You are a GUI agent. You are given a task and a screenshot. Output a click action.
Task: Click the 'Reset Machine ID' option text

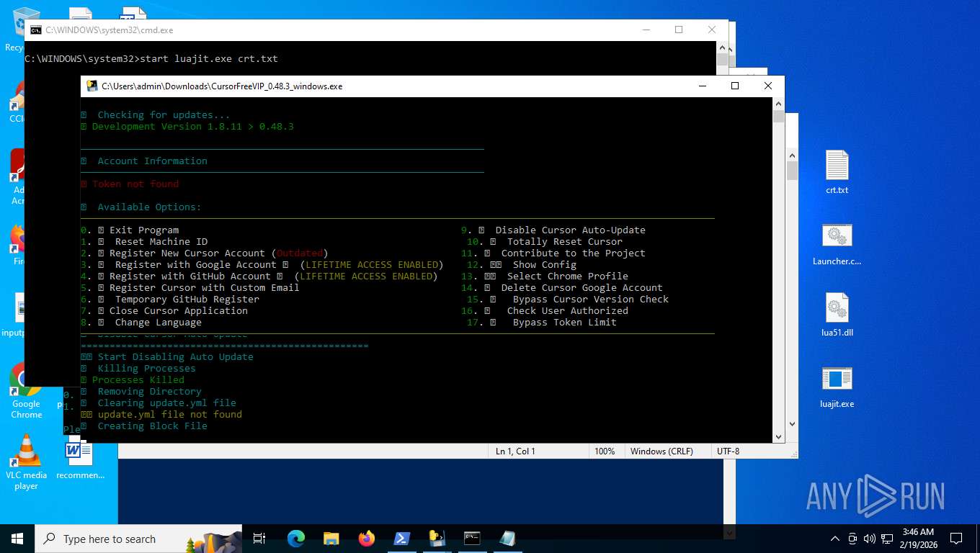click(x=161, y=242)
